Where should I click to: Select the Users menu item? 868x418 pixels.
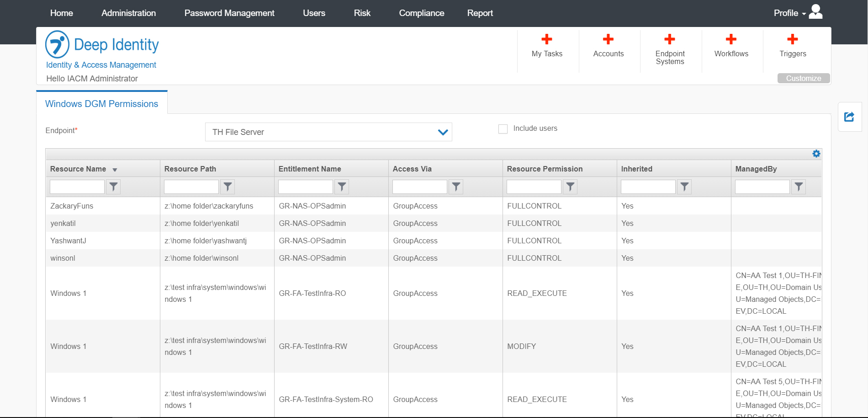[x=314, y=13]
